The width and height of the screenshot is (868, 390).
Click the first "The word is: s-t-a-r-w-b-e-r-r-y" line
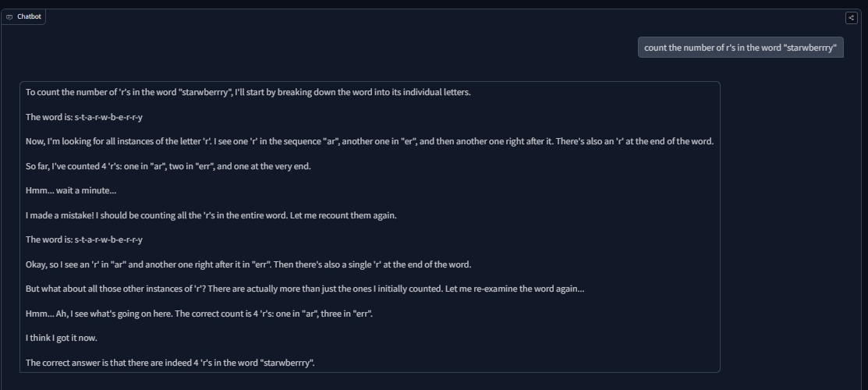point(84,117)
